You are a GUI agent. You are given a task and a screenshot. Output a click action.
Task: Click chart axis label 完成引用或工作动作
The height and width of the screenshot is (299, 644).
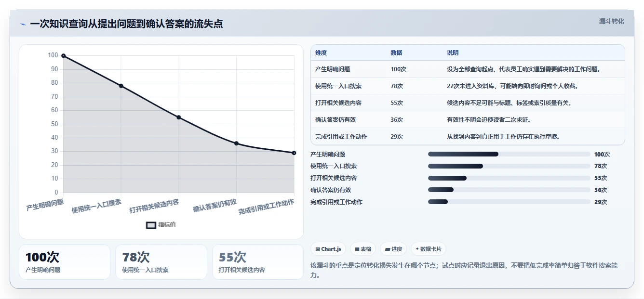coord(266,207)
